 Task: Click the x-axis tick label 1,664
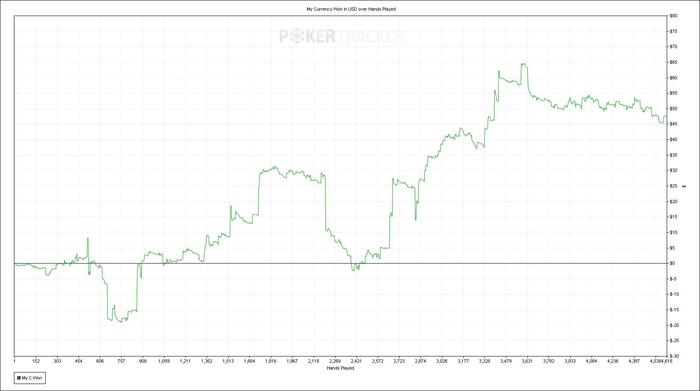click(x=250, y=361)
